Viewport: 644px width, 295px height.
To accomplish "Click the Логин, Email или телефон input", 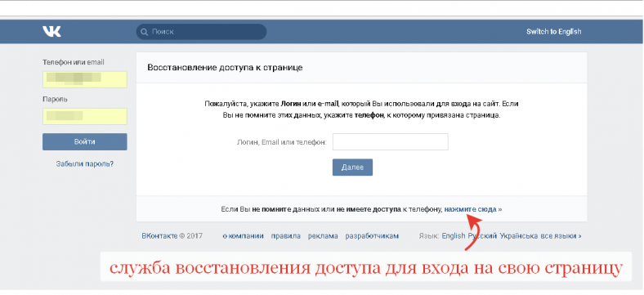I will (390, 141).
